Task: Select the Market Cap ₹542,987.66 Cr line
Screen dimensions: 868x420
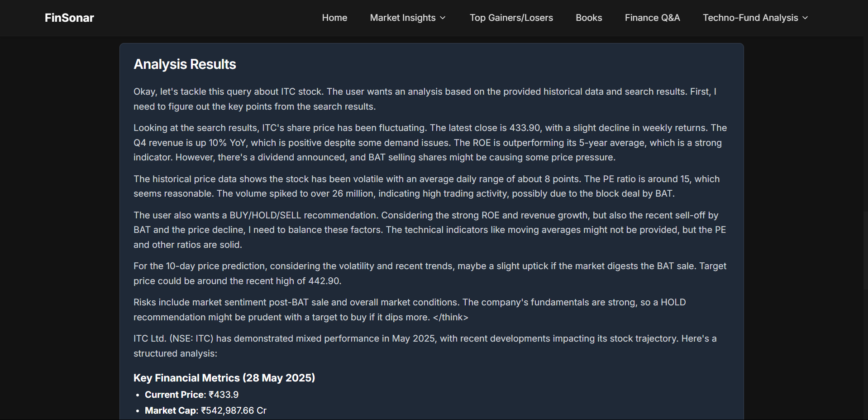Action: click(x=205, y=410)
